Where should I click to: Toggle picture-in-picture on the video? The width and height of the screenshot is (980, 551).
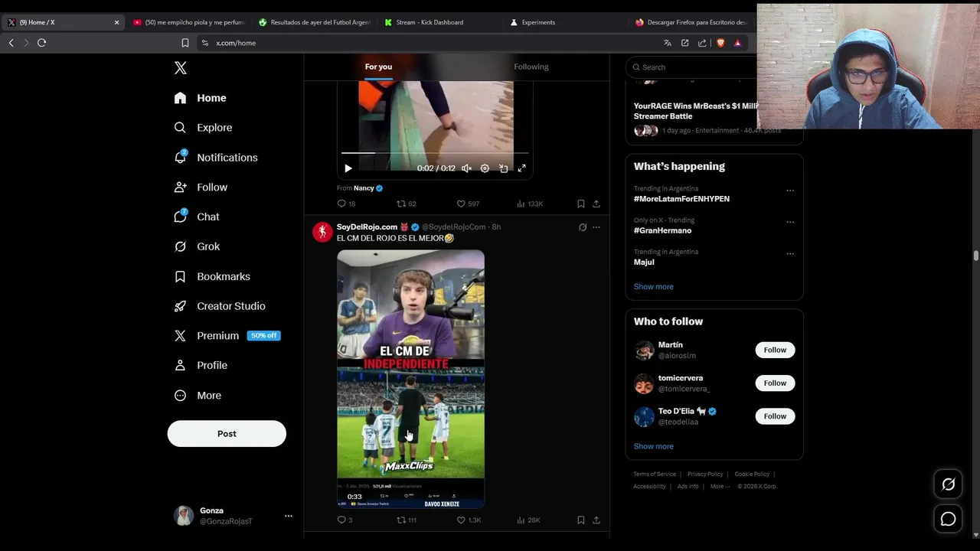pos(503,168)
